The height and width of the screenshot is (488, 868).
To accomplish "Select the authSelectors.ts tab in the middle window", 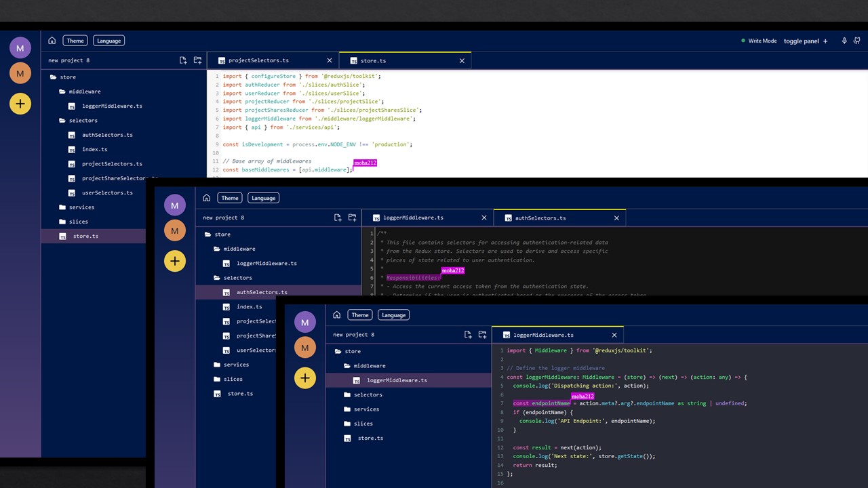I will point(559,218).
